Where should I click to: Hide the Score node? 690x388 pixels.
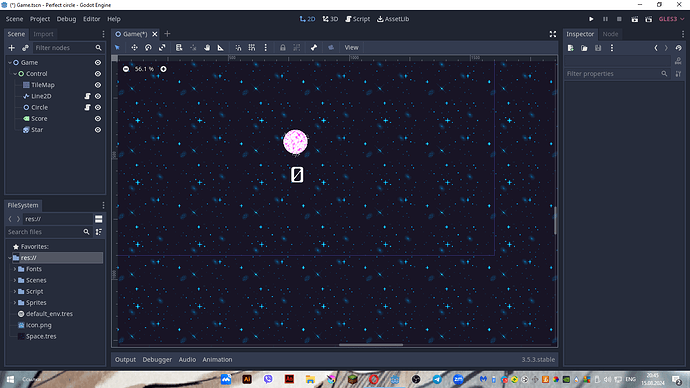click(x=98, y=119)
